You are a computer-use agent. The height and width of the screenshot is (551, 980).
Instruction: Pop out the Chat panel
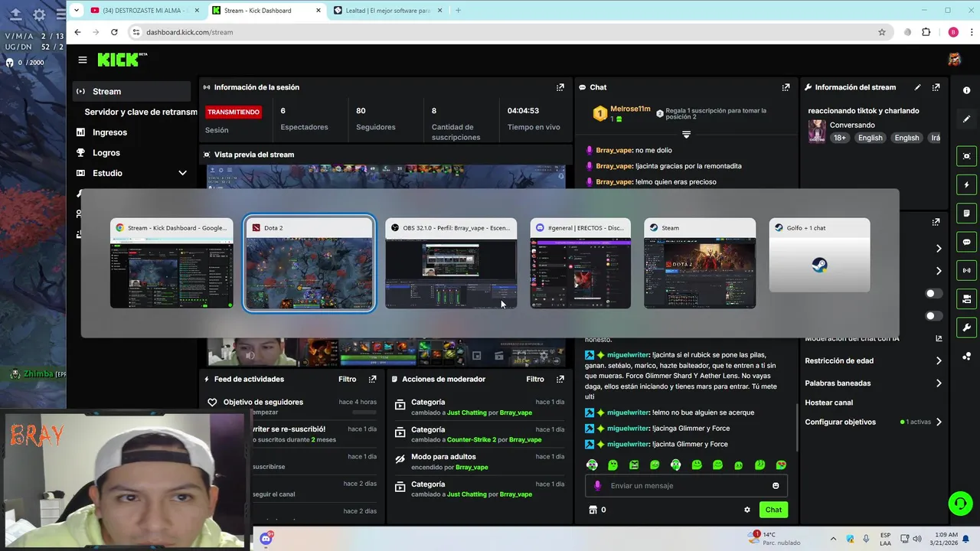click(x=786, y=87)
